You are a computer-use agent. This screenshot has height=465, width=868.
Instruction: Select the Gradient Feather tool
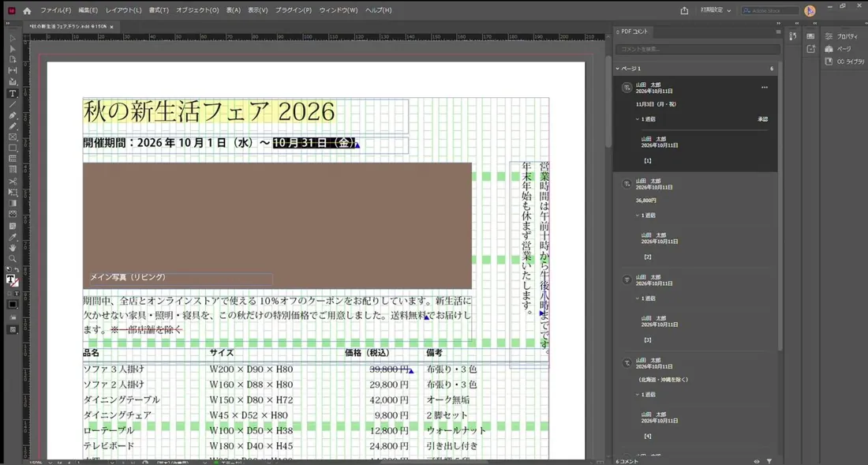click(x=12, y=214)
